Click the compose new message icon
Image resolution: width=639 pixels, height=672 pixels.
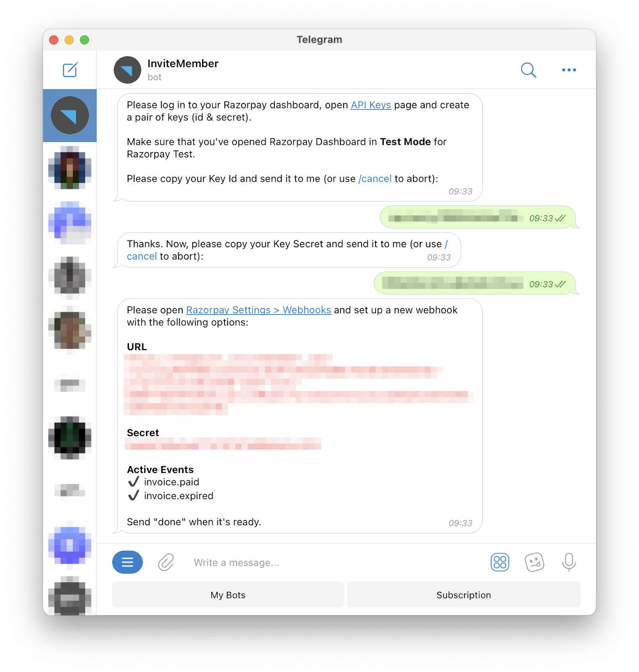tap(70, 70)
